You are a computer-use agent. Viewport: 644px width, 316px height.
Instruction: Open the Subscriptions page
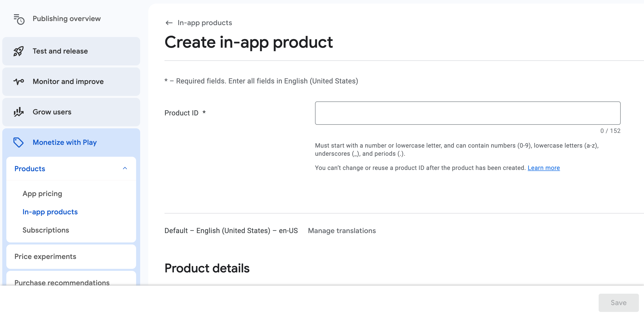point(46,230)
